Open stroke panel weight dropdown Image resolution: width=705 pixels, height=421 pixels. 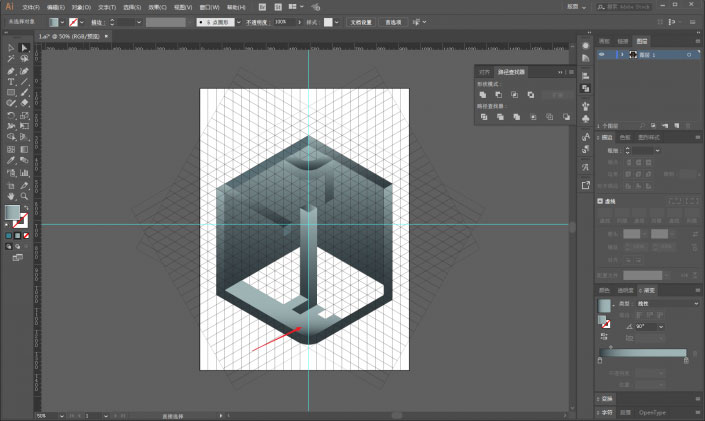pos(657,150)
